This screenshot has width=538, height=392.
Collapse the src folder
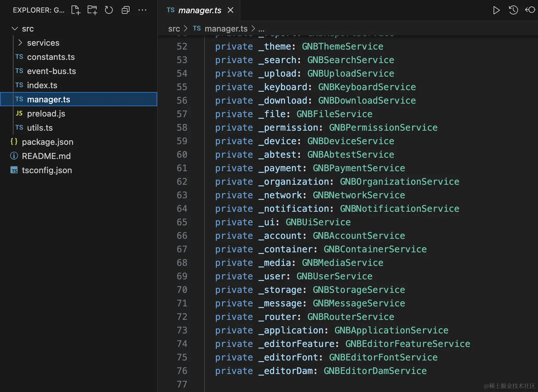pos(14,29)
